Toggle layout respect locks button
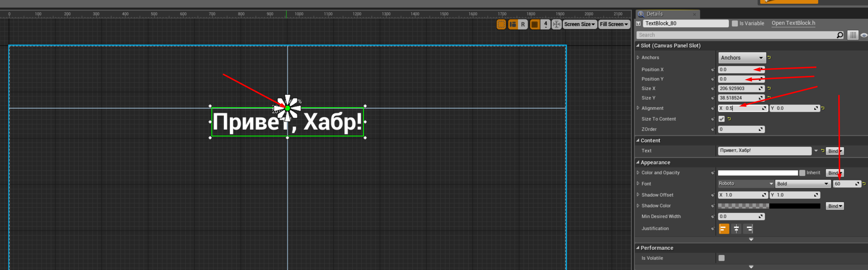 click(x=513, y=24)
